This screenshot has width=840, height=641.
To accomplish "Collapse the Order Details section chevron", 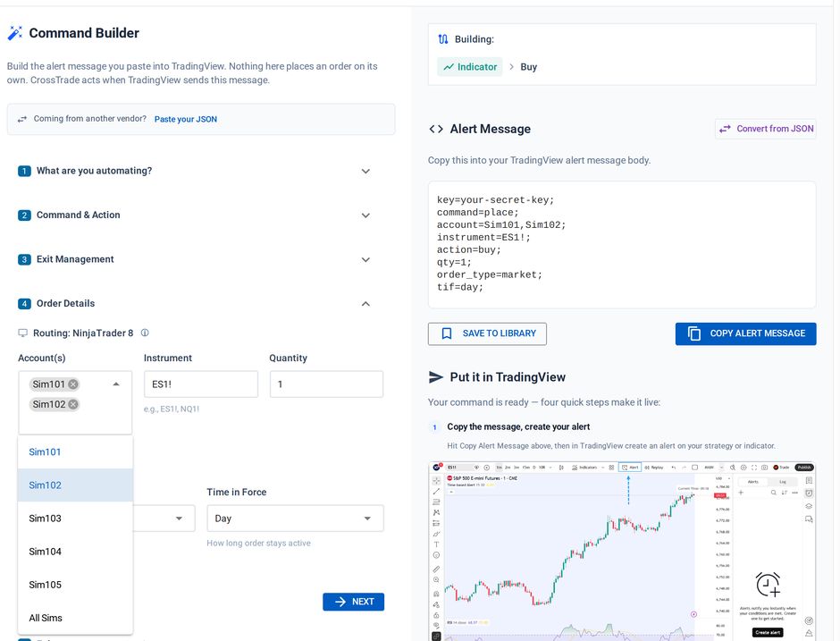I will [365, 304].
